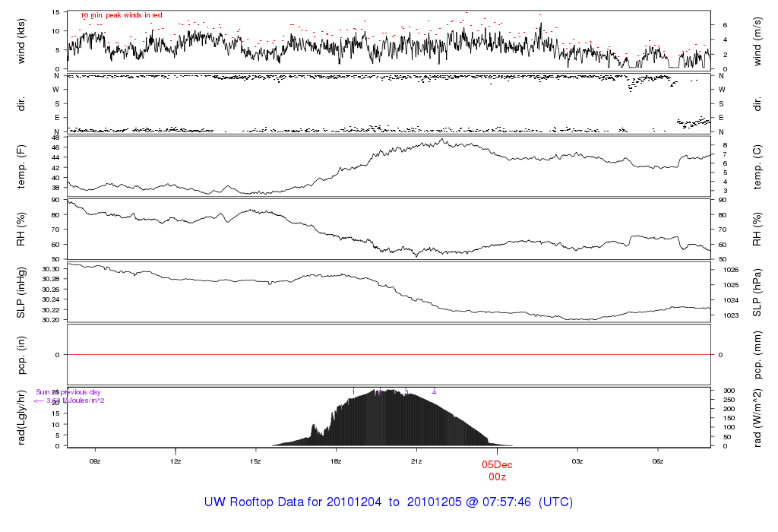Click the 12z time tick label

[176, 460]
